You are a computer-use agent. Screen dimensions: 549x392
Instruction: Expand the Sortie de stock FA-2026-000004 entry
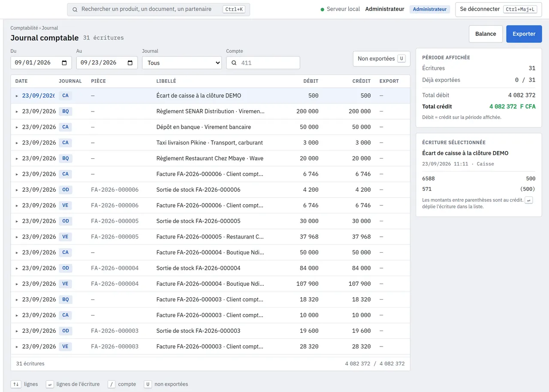pyautogui.click(x=17, y=268)
